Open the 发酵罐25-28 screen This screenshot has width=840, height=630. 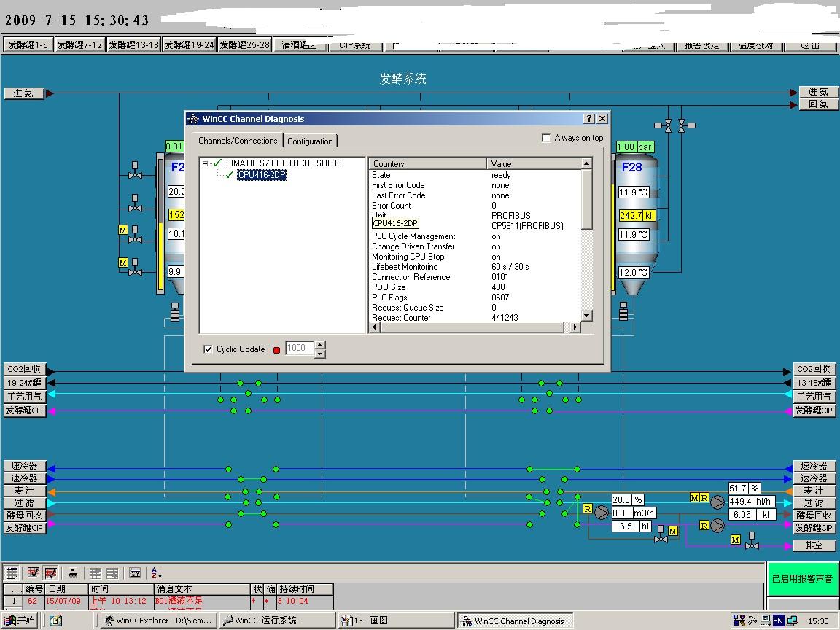245,45
